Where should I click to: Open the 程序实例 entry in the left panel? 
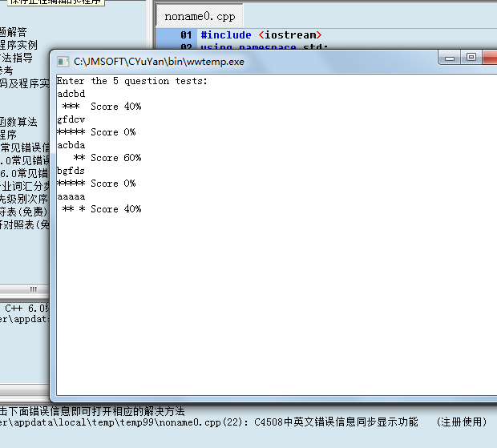click(18, 45)
